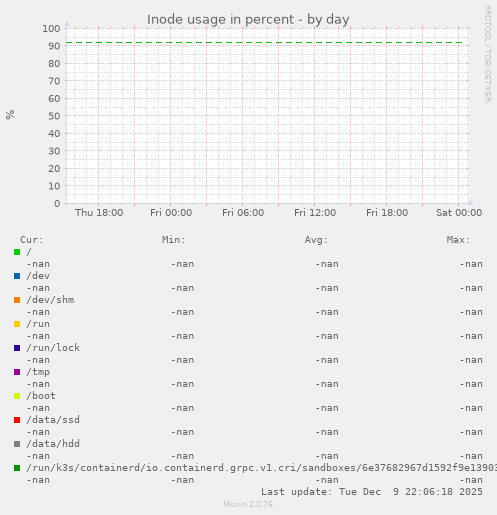
Task: Click the yellow swatch for /run
Action: point(17,324)
